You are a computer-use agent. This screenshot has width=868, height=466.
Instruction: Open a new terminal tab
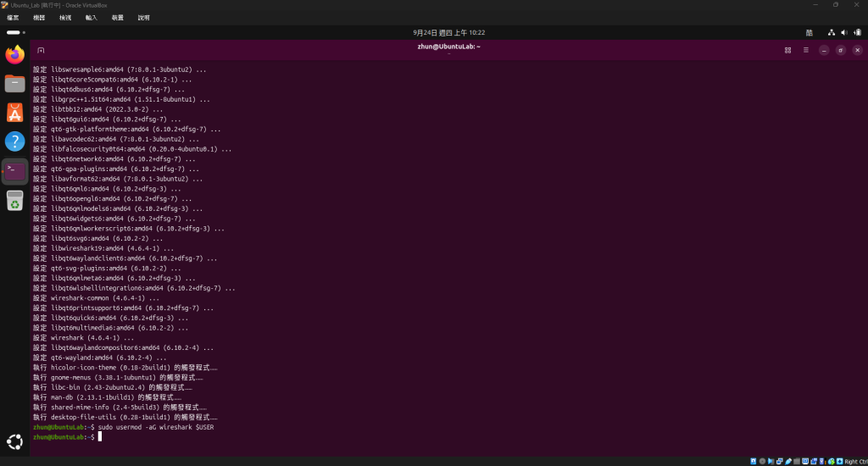[41, 50]
